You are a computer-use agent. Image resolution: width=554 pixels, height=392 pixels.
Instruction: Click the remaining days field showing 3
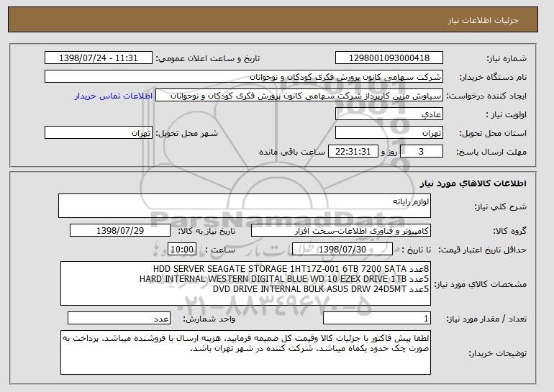point(421,152)
